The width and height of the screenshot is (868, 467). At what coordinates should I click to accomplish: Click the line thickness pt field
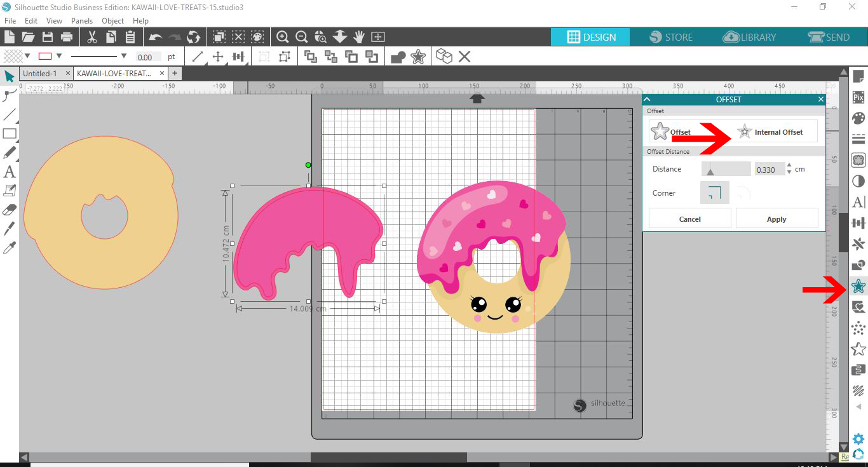pos(148,57)
